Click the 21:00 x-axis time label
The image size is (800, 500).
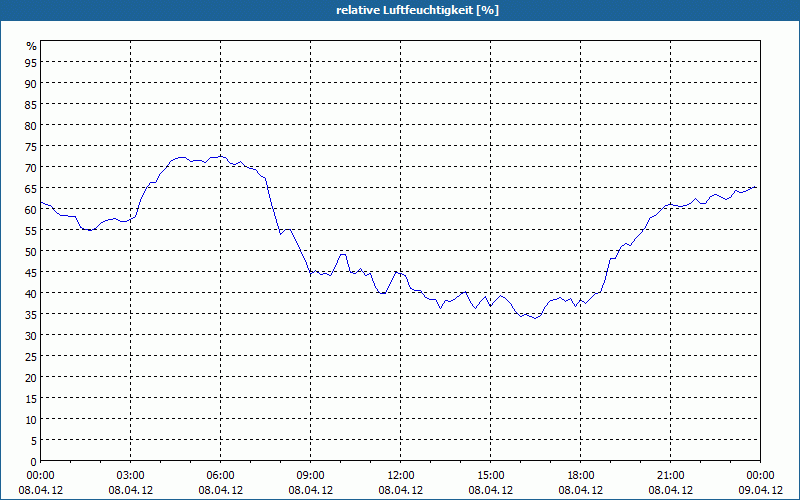point(670,476)
